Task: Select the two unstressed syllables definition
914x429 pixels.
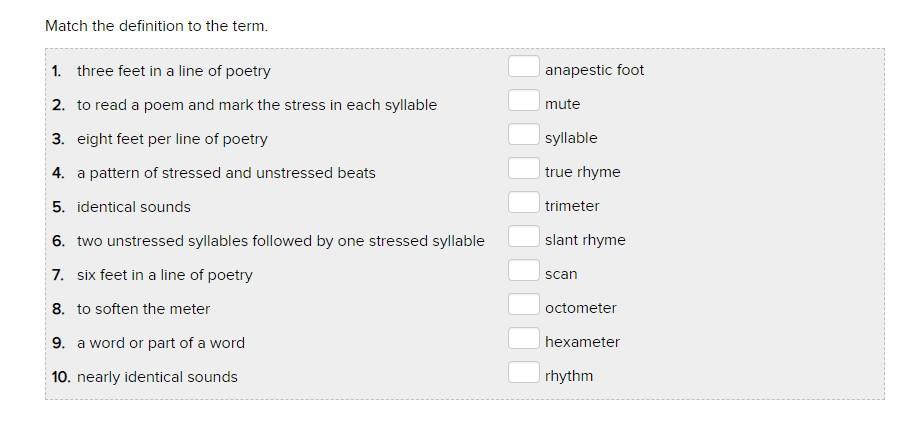Action: [280, 241]
